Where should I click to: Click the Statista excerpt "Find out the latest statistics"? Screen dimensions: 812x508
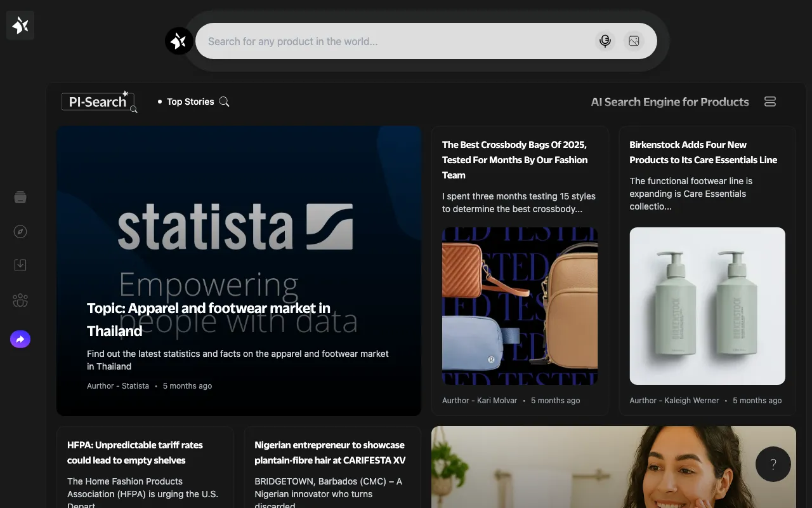(x=238, y=360)
